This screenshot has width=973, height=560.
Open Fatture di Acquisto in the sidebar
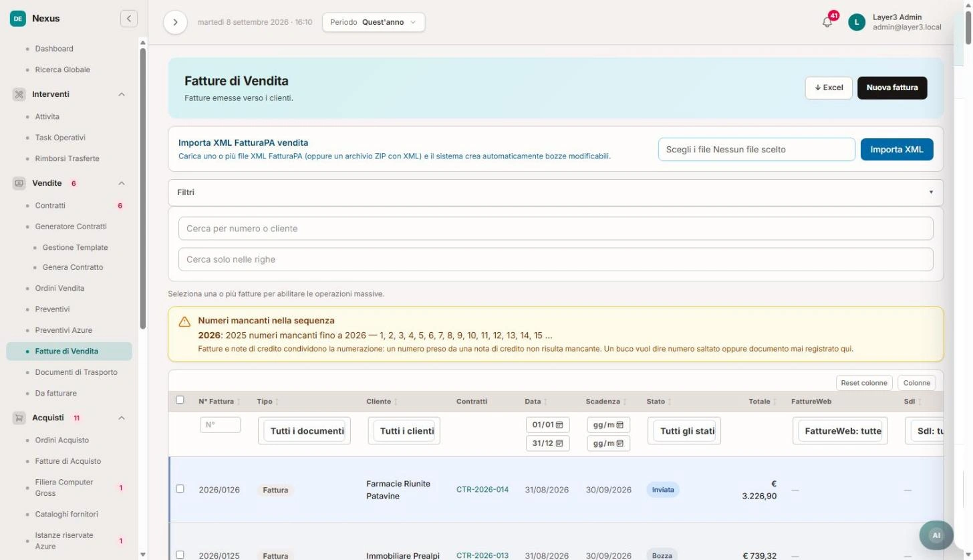[68, 461]
